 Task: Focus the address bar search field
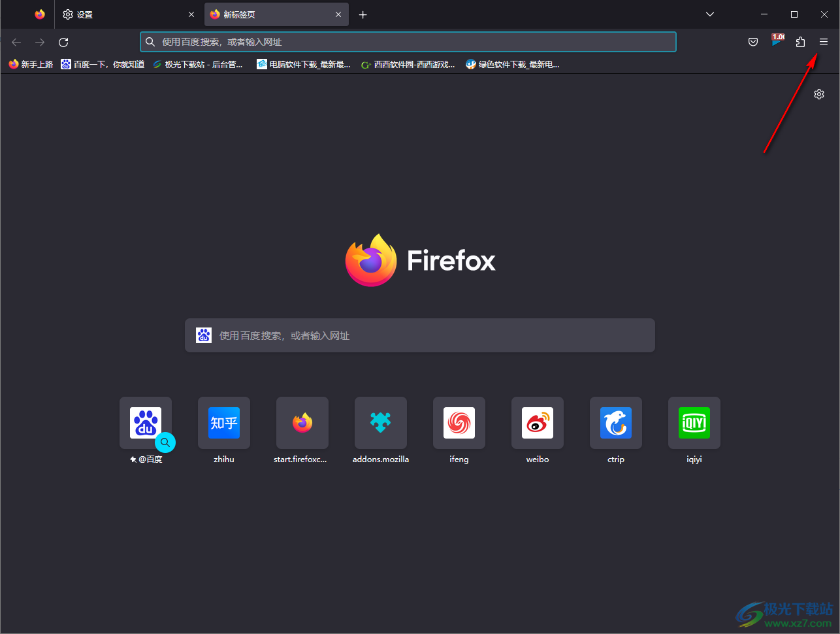click(408, 42)
